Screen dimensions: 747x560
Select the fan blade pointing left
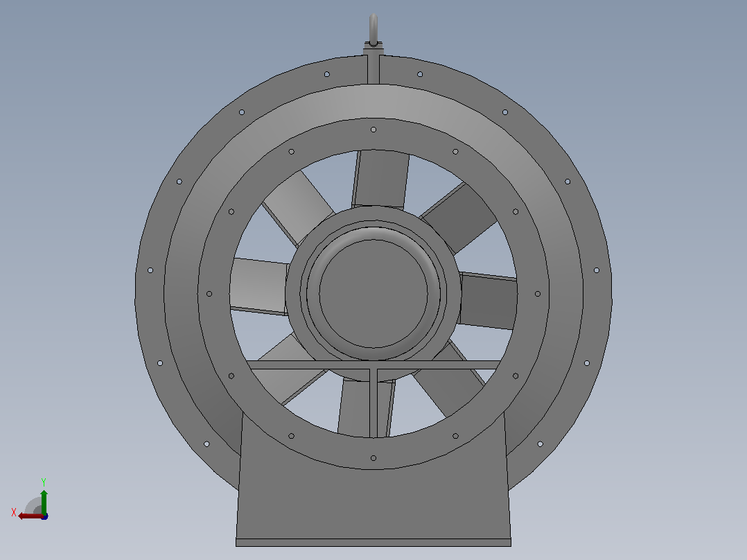pos(259,286)
